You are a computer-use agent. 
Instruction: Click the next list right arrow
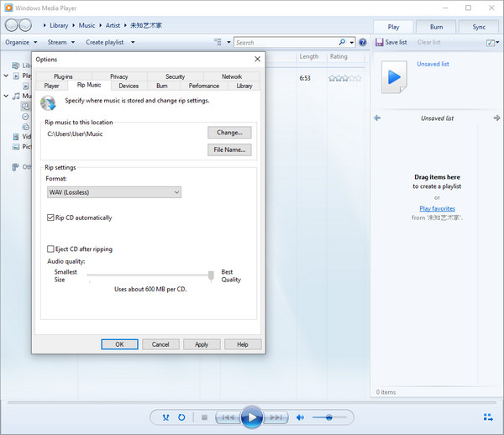click(496, 118)
